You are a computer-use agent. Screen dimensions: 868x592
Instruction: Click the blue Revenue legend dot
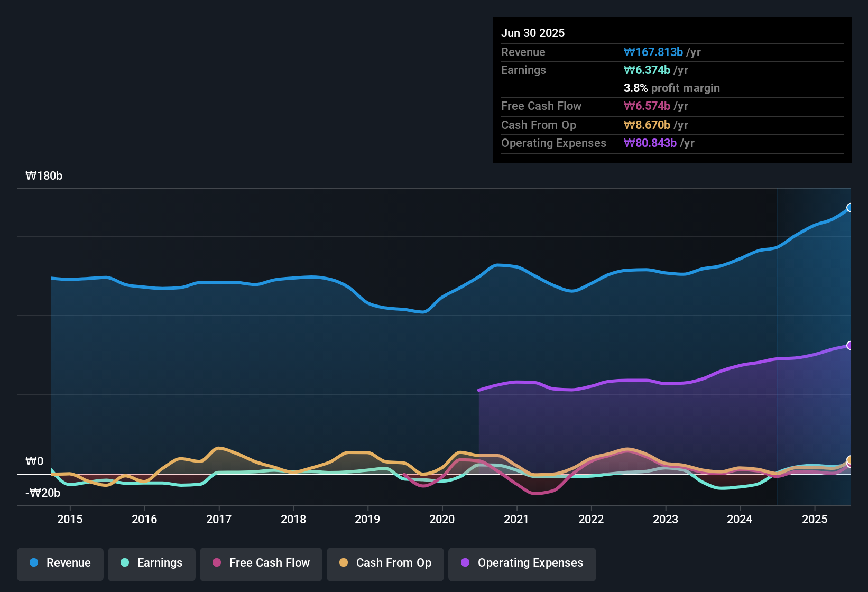(x=33, y=563)
